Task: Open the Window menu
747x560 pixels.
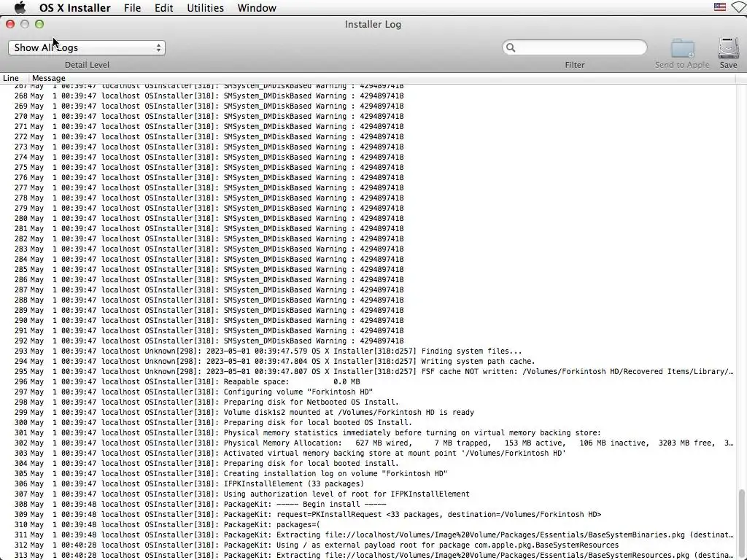Action: (x=257, y=7)
